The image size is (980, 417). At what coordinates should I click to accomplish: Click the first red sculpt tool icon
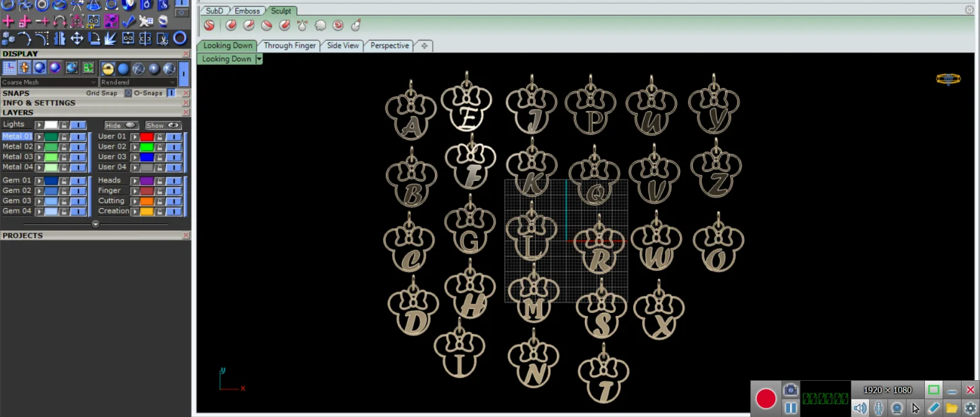coord(209,25)
